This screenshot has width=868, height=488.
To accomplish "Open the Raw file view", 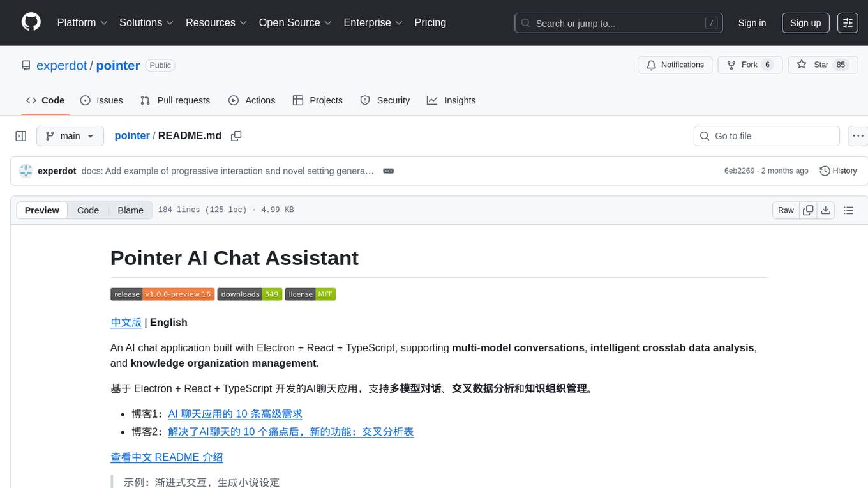I will coord(786,210).
